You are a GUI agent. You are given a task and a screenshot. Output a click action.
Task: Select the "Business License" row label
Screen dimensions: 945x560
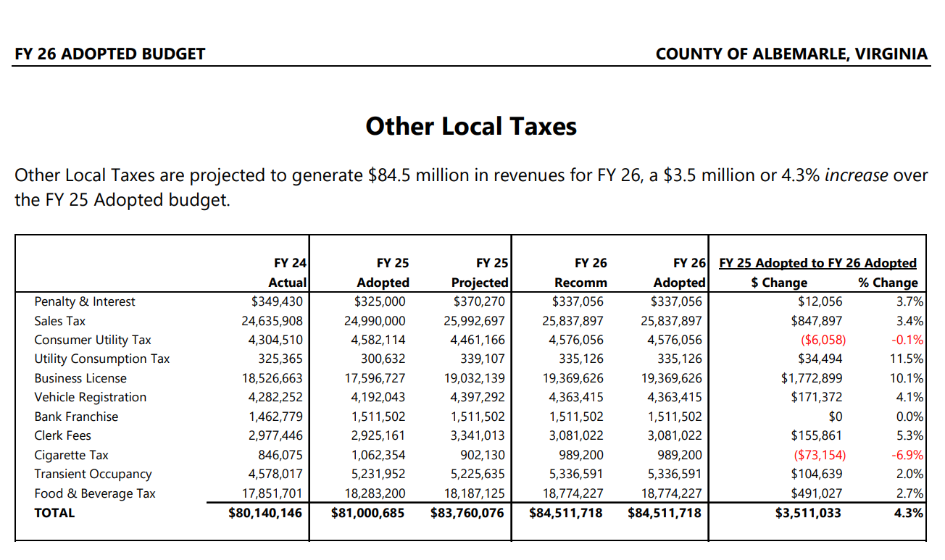[x=80, y=378]
